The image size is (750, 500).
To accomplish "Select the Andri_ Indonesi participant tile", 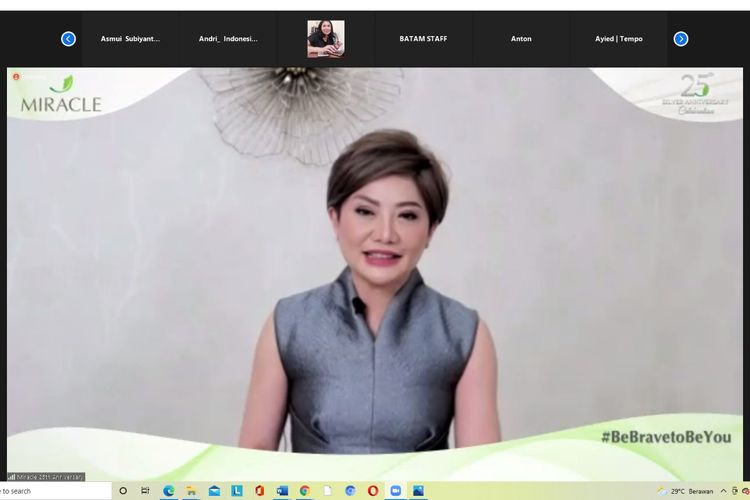I will 228,39.
